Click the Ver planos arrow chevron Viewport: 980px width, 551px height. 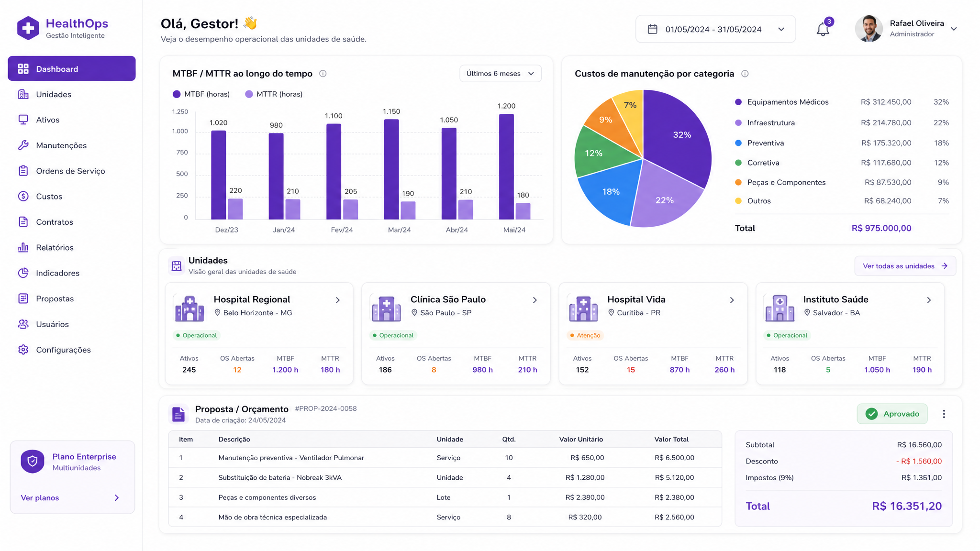pos(117,498)
